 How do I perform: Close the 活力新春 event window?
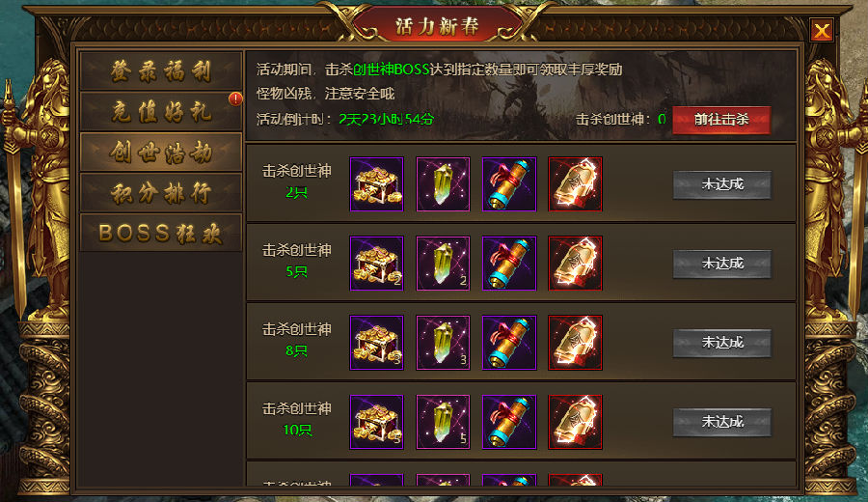[822, 31]
